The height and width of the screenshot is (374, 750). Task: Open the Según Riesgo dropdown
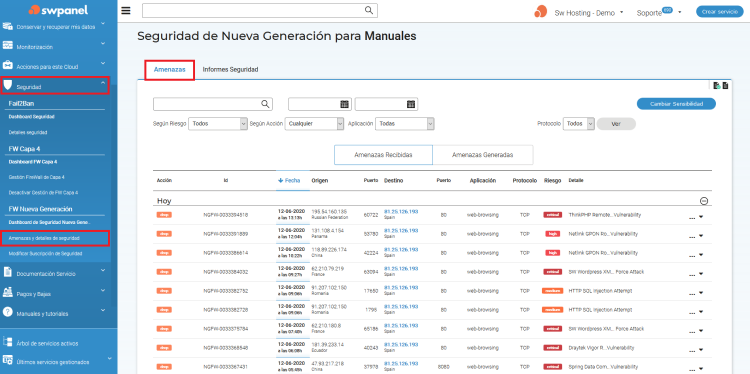tap(218, 123)
